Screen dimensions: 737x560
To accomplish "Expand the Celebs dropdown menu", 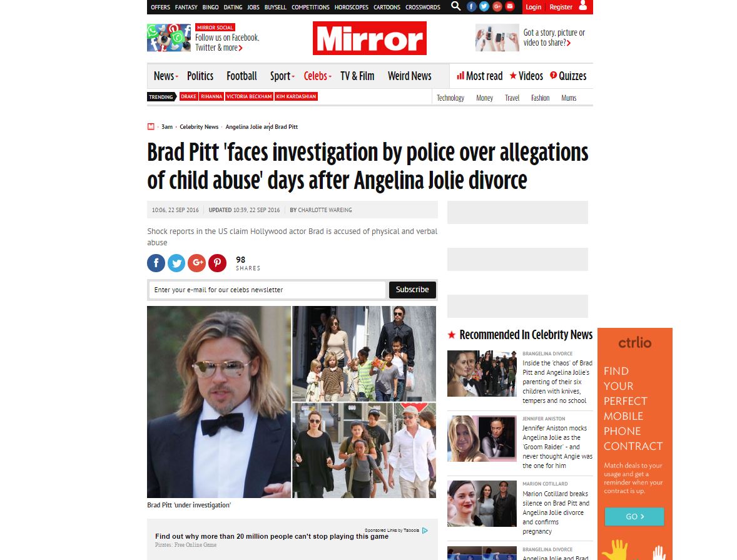I will point(317,76).
